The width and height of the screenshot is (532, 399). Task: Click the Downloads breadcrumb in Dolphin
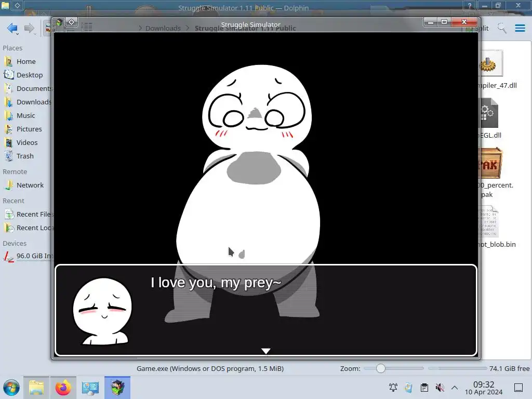point(163,28)
